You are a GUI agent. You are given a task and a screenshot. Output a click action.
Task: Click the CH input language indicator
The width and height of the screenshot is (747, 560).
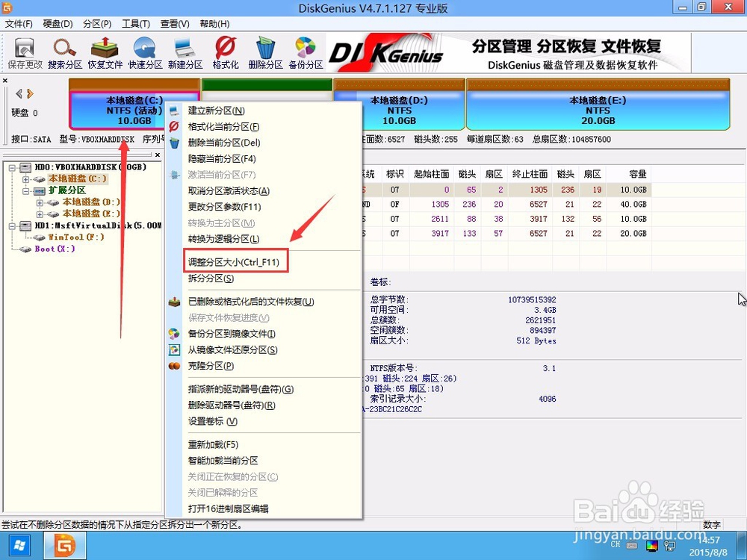(616, 544)
